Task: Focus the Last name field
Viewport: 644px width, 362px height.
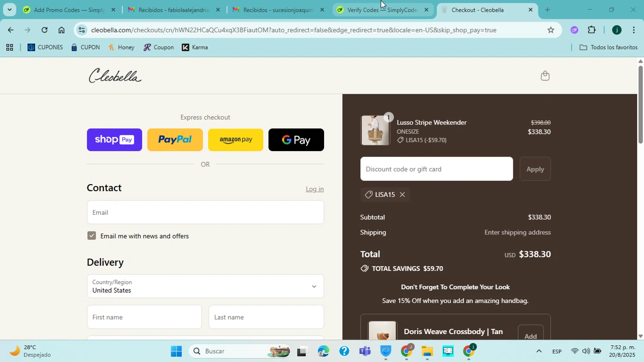Action: [x=266, y=317]
